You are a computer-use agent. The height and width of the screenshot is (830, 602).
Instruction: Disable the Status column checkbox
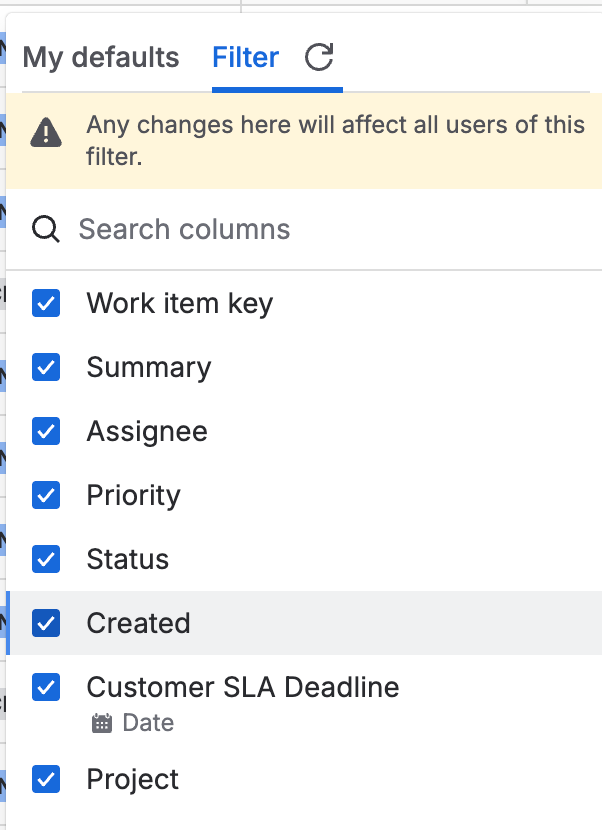coord(45,559)
